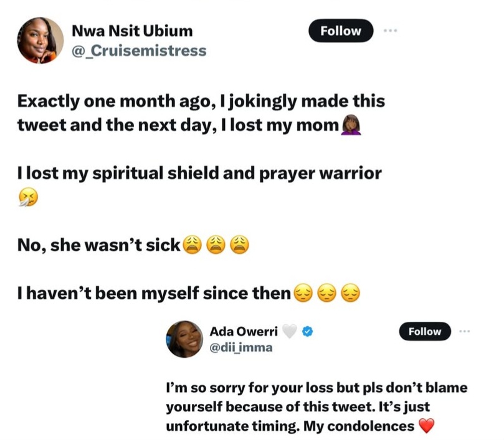Click the sneezing face emoji

pyautogui.click(x=27, y=197)
